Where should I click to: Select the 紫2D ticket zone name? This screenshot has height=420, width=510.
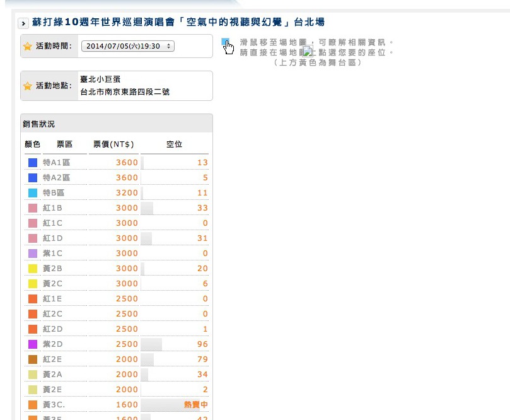point(52,344)
